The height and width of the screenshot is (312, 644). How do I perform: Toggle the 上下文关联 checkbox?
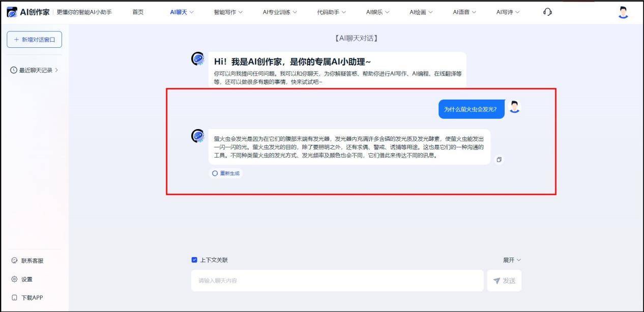(x=194, y=260)
